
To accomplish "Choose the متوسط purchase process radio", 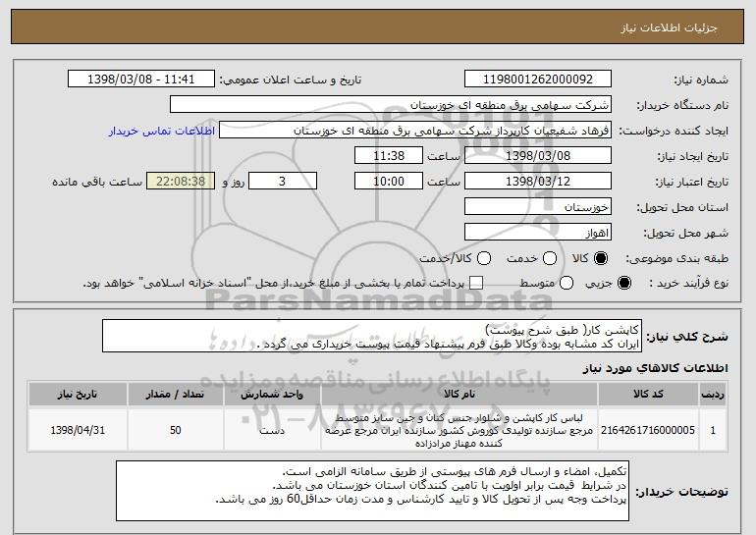I will tap(567, 283).
